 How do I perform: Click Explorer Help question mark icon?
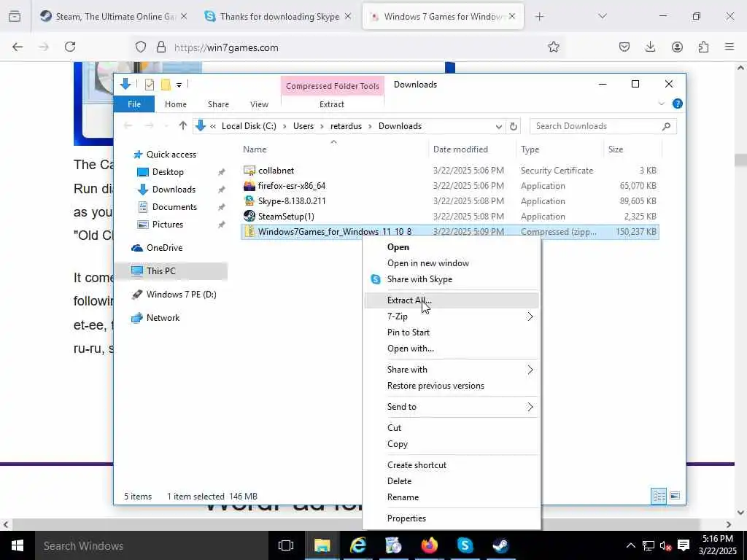tap(677, 104)
